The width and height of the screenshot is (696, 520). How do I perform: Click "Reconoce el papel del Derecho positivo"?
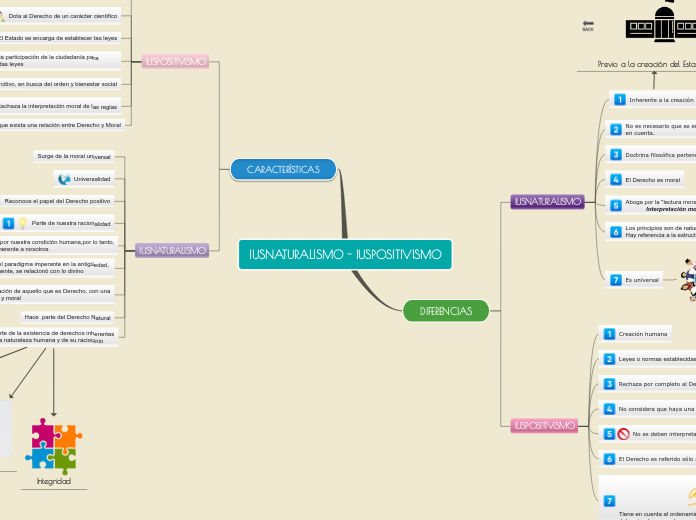point(58,201)
